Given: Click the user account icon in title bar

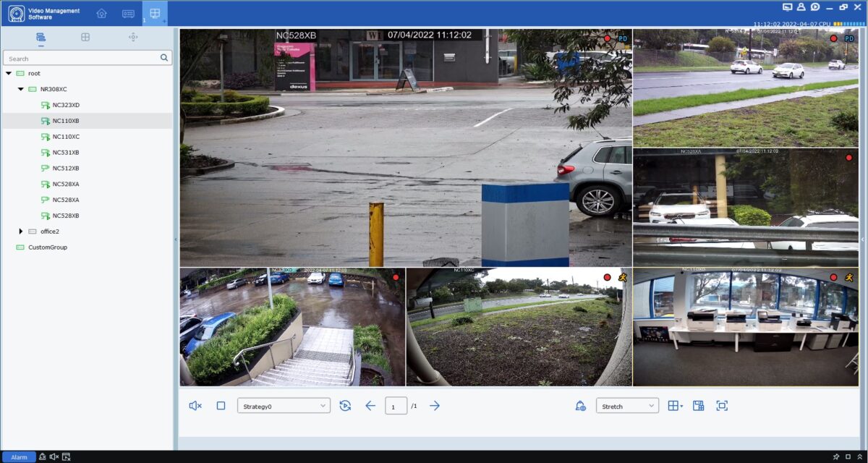Looking at the screenshot, I should 801,7.
